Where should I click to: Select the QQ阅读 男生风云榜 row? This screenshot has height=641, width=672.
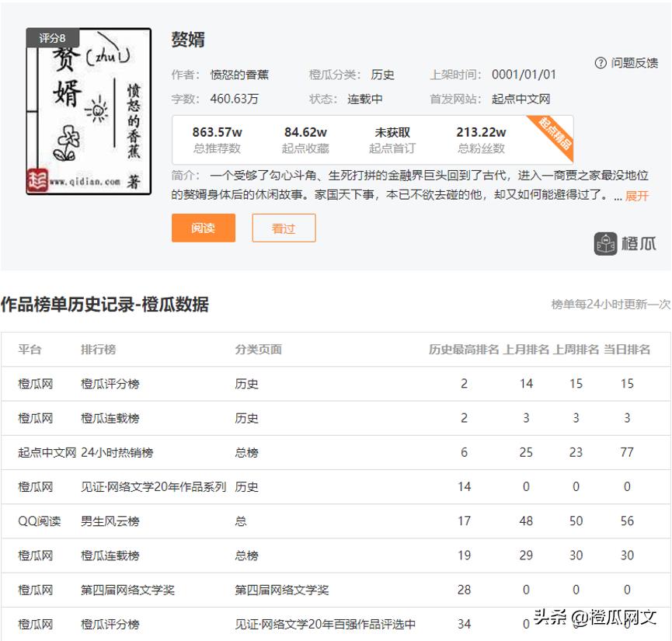click(x=111, y=521)
